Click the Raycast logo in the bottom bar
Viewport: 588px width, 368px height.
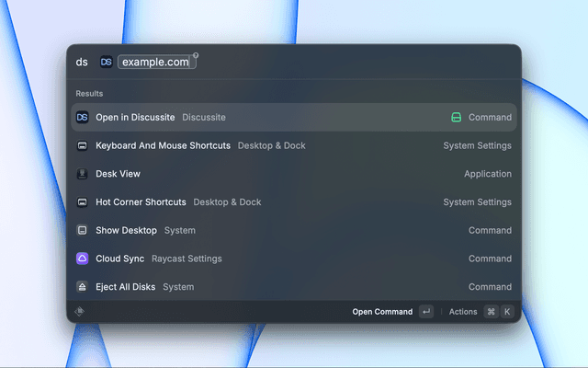click(80, 311)
